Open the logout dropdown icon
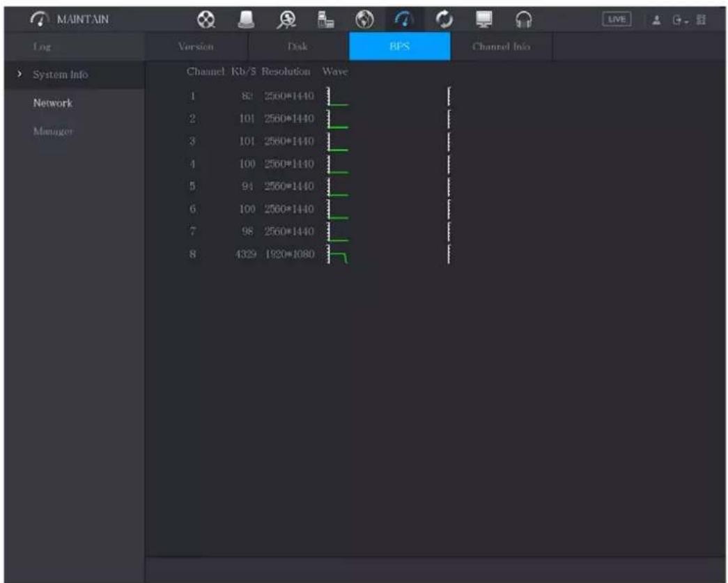The height and width of the screenshot is (583, 728). coord(680,20)
